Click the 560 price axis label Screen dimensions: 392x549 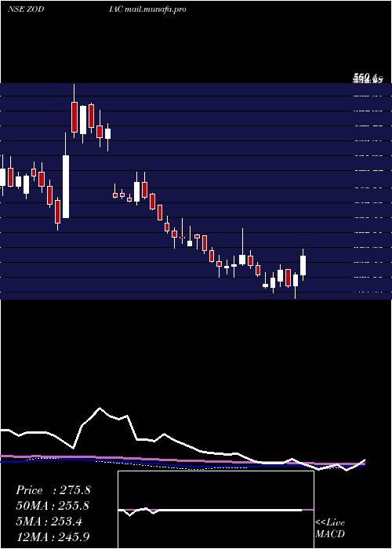click(367, 77)
